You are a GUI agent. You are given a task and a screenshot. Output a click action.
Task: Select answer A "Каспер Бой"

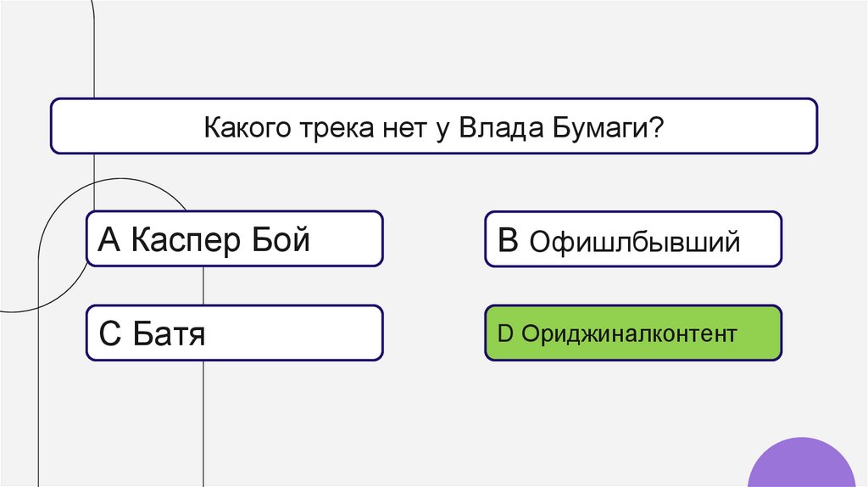click(234, 239)
